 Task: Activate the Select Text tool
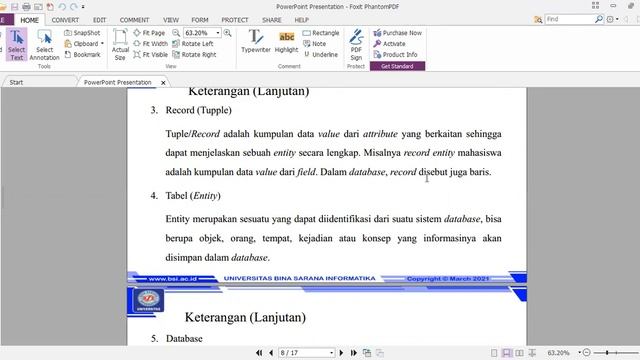click(x=16, y=45)
